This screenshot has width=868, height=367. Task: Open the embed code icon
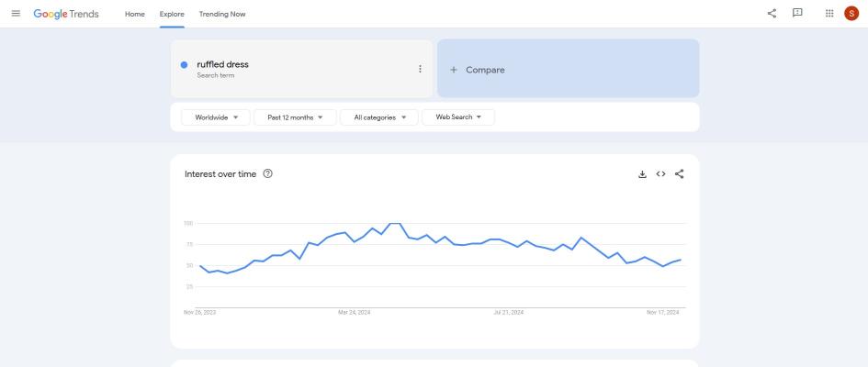pyautogui.click(x=660, y=174)
